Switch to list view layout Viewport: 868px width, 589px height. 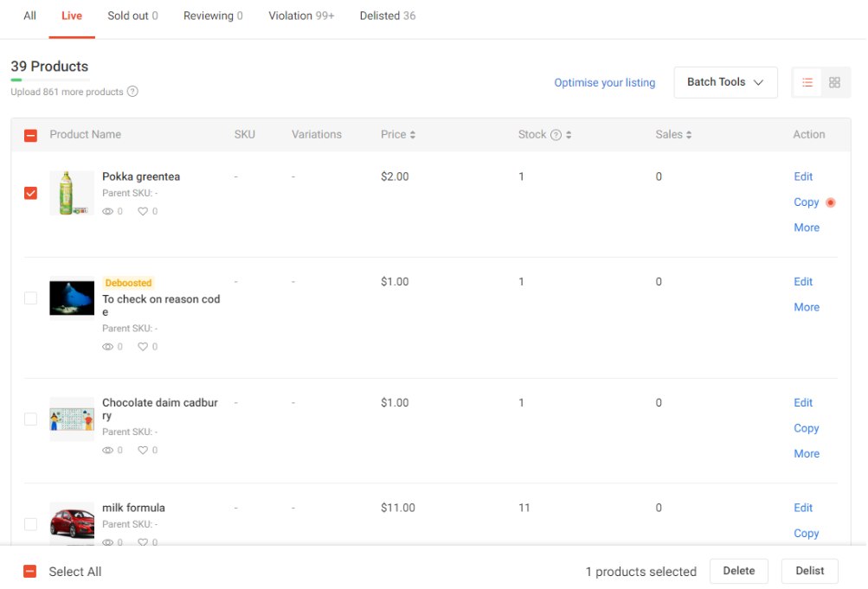[x=807, y=82]
